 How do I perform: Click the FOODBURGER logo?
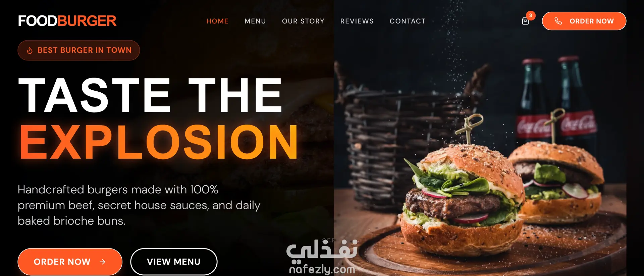click(x=67, y=21)
